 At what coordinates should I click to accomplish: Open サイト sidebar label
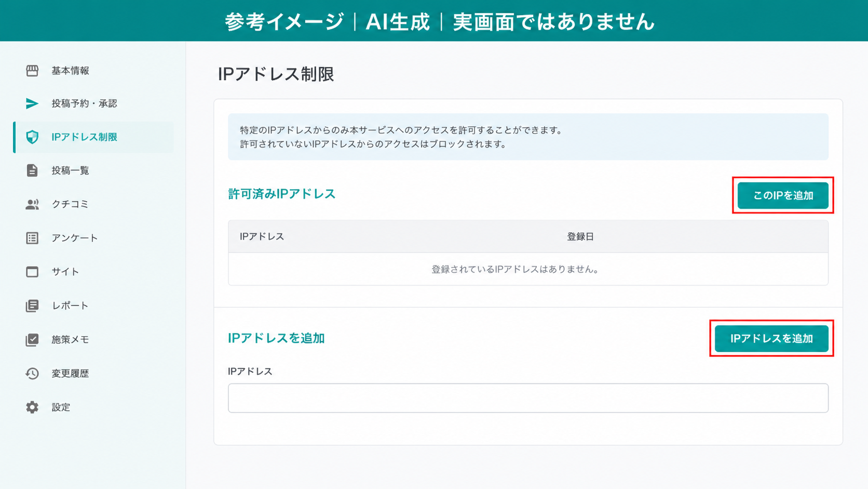(x=65, y=272)
